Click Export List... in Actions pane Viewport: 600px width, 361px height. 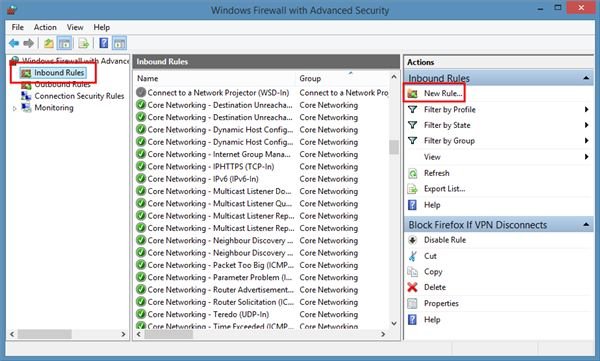click(445, 189)
